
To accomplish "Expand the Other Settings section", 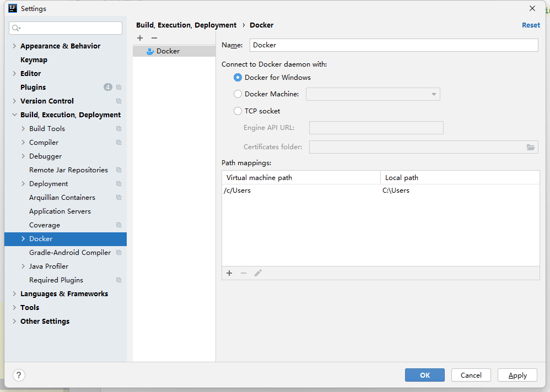I will [x=14, y=321].
